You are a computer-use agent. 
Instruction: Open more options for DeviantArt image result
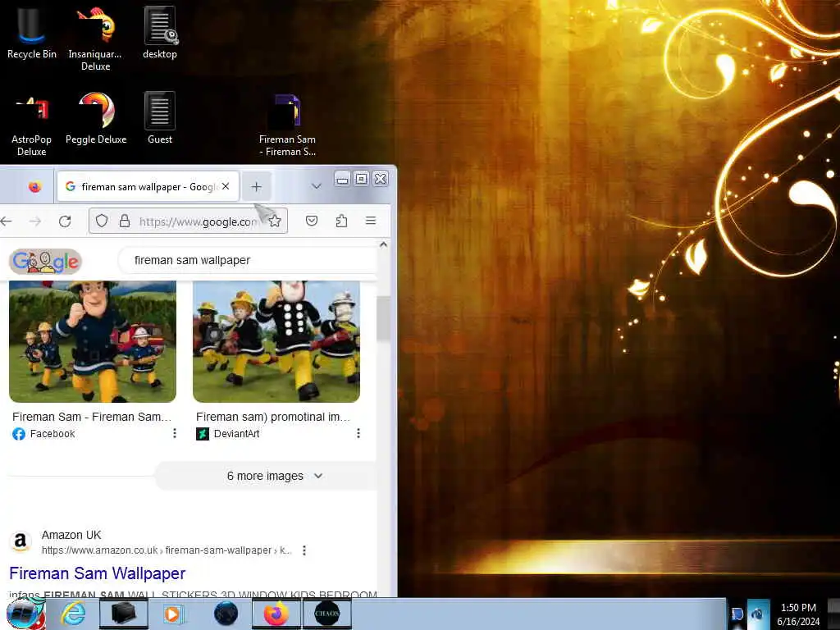[x=358, y=433]
